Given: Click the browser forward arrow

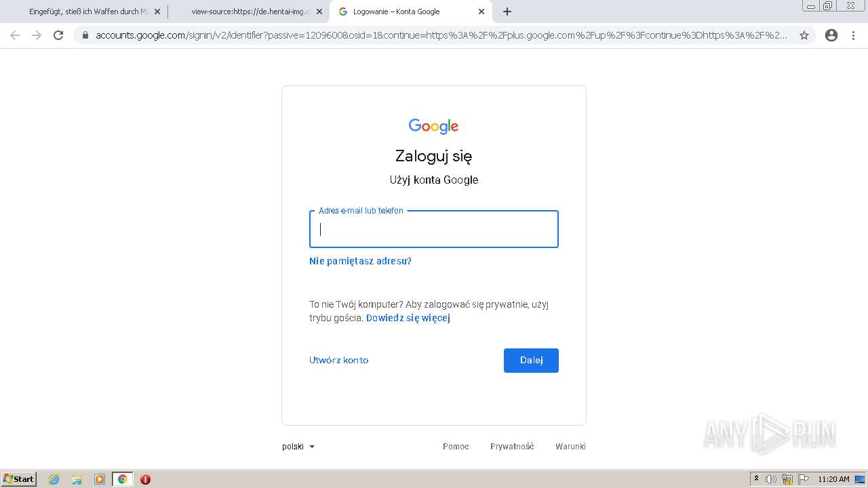Looking at the screenshot, I should [x=37, y=35].
